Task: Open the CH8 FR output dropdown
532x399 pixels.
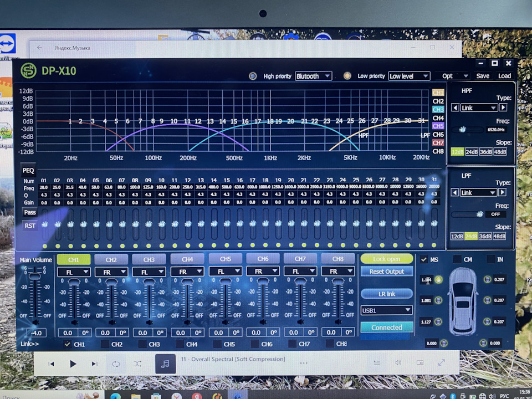Action: click(x=338, y=271)
